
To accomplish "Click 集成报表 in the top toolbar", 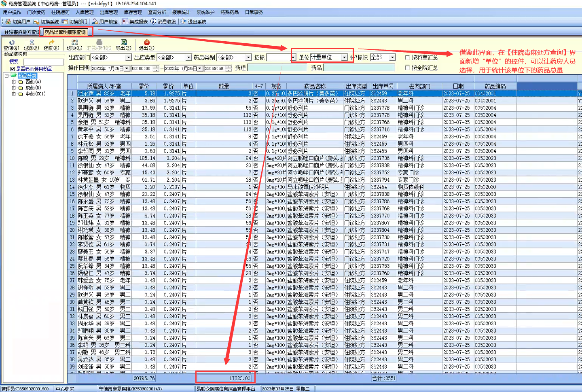I will point(135,21).
